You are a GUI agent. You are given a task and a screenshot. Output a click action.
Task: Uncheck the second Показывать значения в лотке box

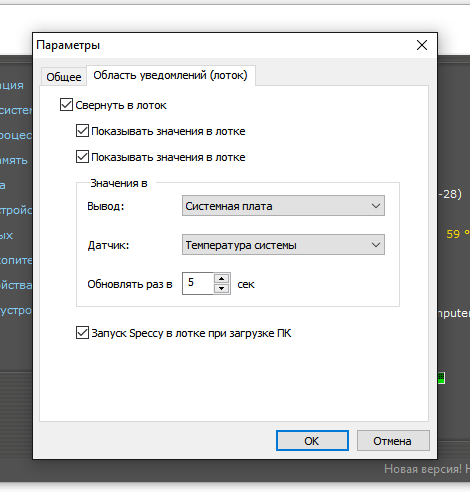coord(82,157)
